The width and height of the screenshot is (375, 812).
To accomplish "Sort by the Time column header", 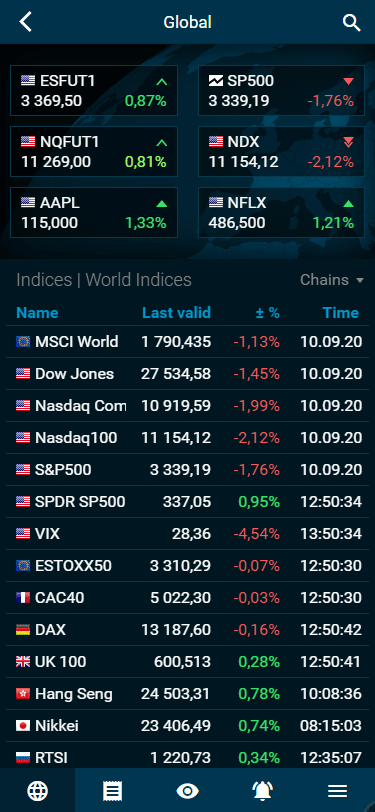I will [x=341, y=313].
